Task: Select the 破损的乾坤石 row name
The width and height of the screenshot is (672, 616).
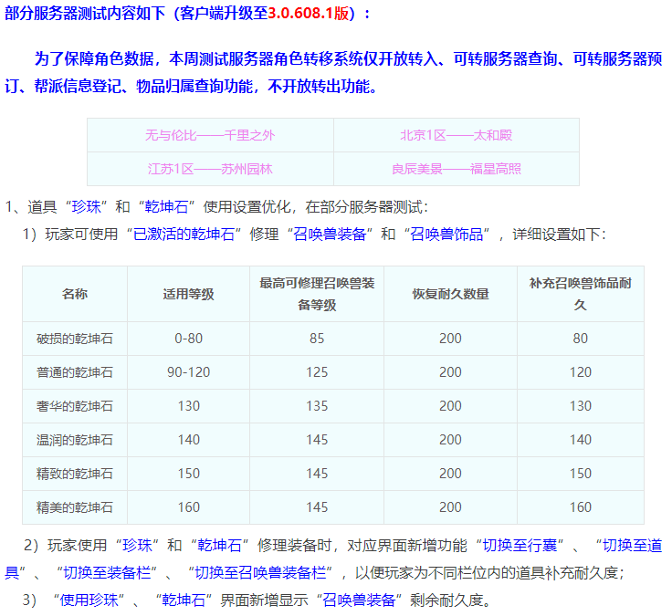Action: 75,339
